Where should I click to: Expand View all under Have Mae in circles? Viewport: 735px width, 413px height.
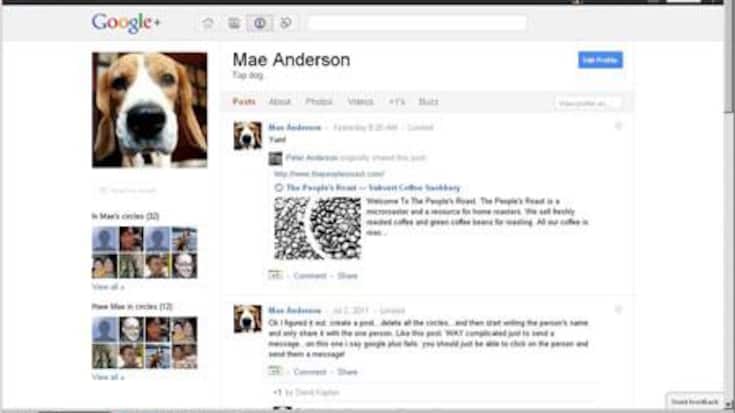tap(107, 377)
